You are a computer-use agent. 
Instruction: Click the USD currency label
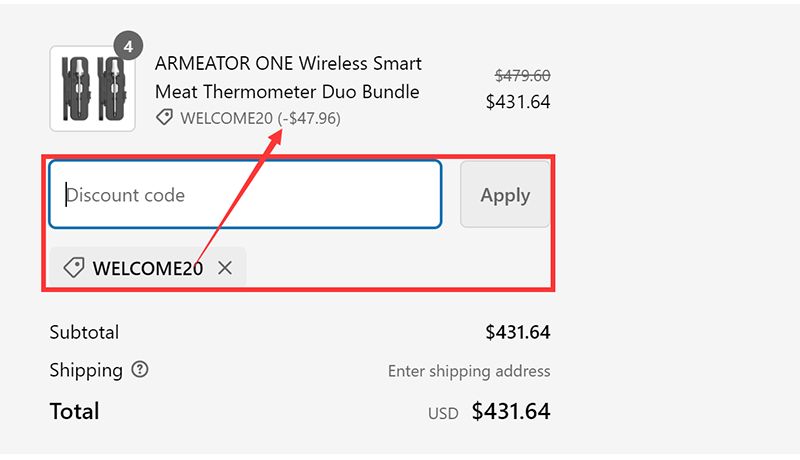[x=445, y=413]
